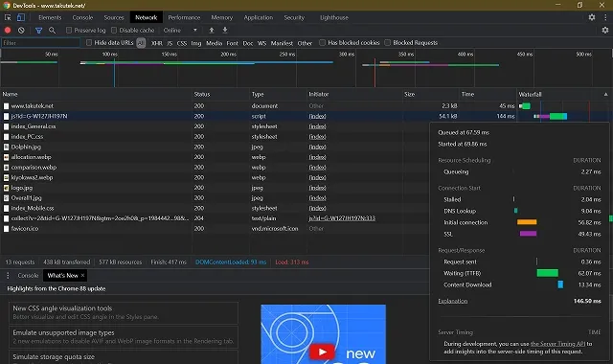The width and height of the screenshot is (613, 364).
Task: Enable the Preserve log checkbox
Action: tap(69, 30)
